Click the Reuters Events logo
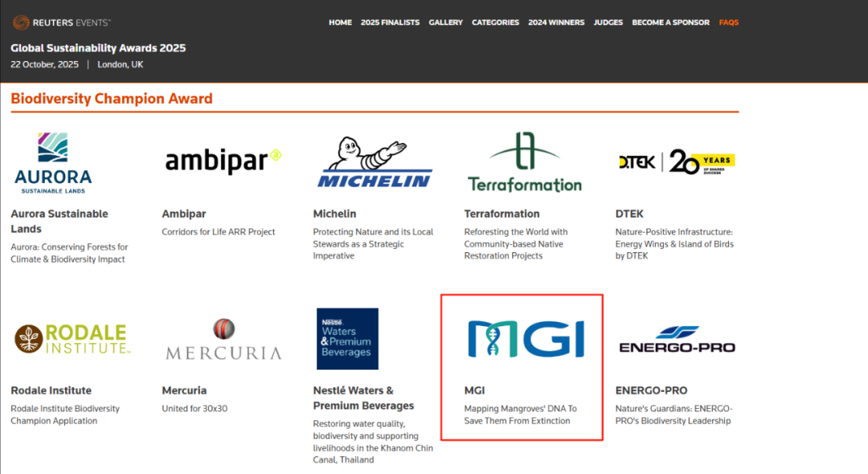The image size is (868, 474). (x=61, y=22)
